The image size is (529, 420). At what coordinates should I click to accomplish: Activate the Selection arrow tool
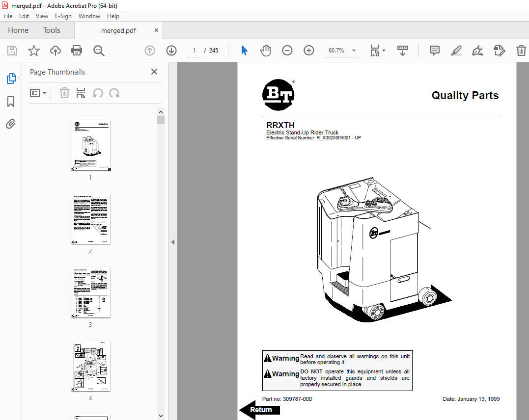click(244, 51)
